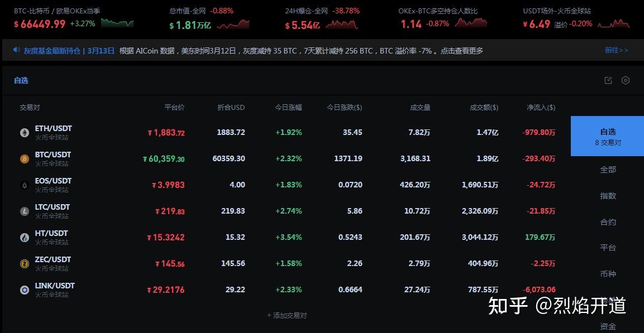The height and width of the screenshot is (333, 644).
Task: Select the 平台 sidebar tab
Action: [608, 248]
